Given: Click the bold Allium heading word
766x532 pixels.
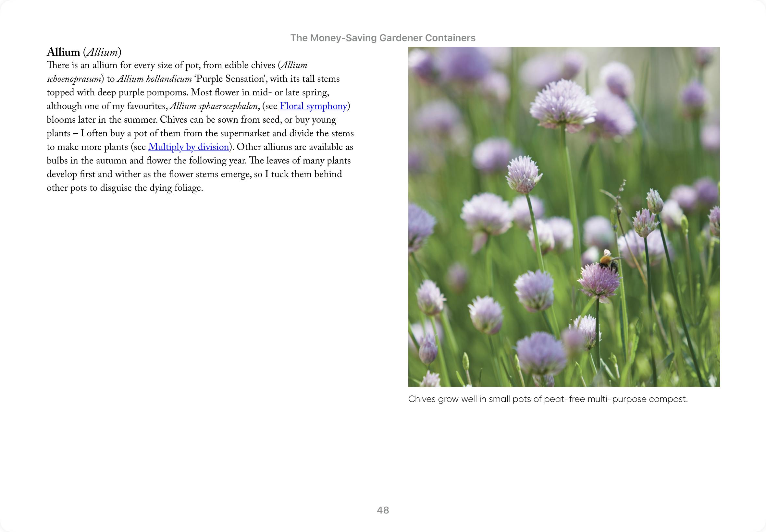Looking at the screenshot, I should 63,52.
